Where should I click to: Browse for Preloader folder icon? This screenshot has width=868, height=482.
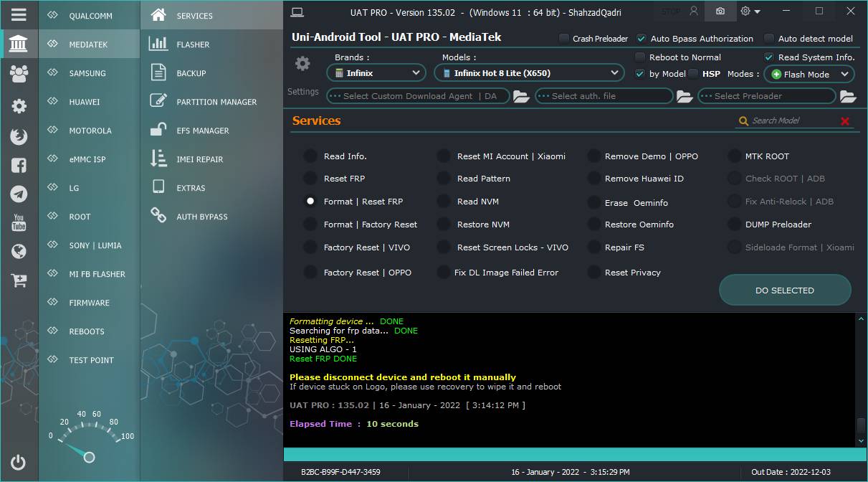[x=848, y=96]
